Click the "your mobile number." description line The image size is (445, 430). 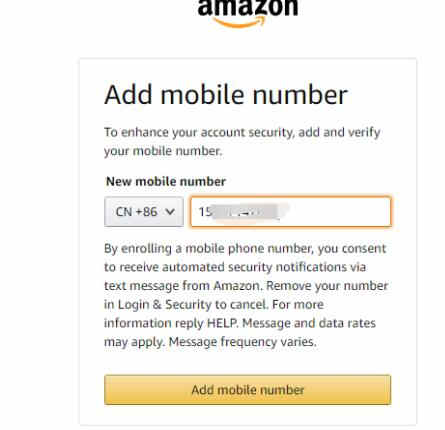(163, 151)
